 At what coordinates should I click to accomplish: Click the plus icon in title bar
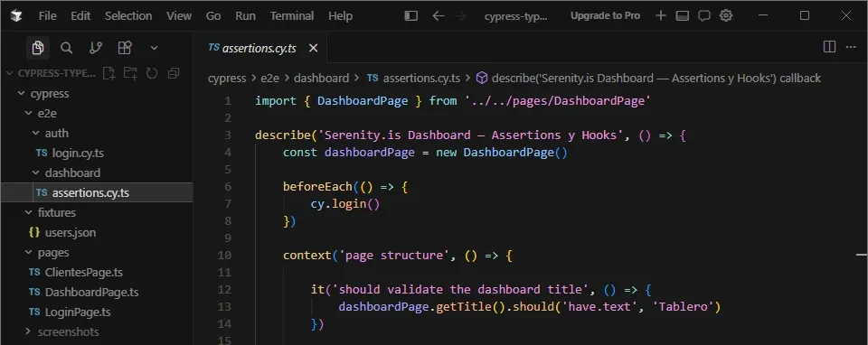[660, 15]
